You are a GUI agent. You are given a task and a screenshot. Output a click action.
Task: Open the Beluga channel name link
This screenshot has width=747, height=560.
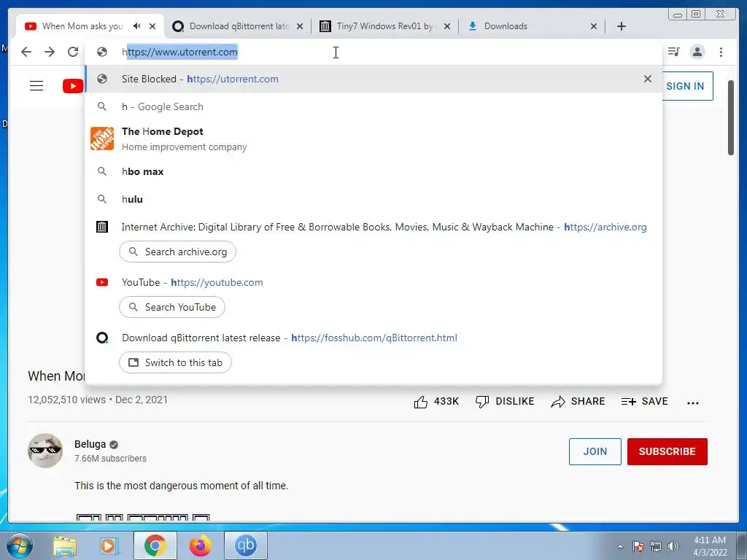coord(90,444)
